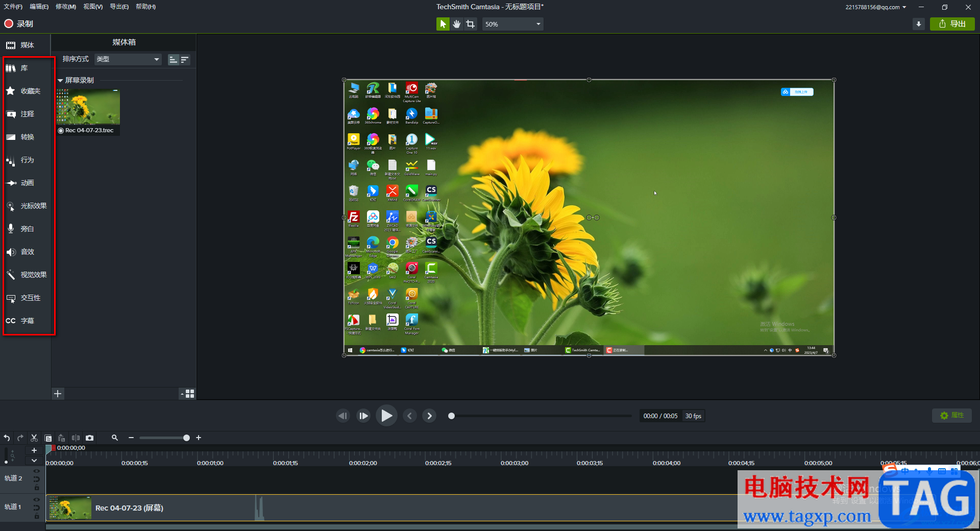980x531 pixels.
Task: Open the 帮助(H) menu
Action: tap(145, 7)
